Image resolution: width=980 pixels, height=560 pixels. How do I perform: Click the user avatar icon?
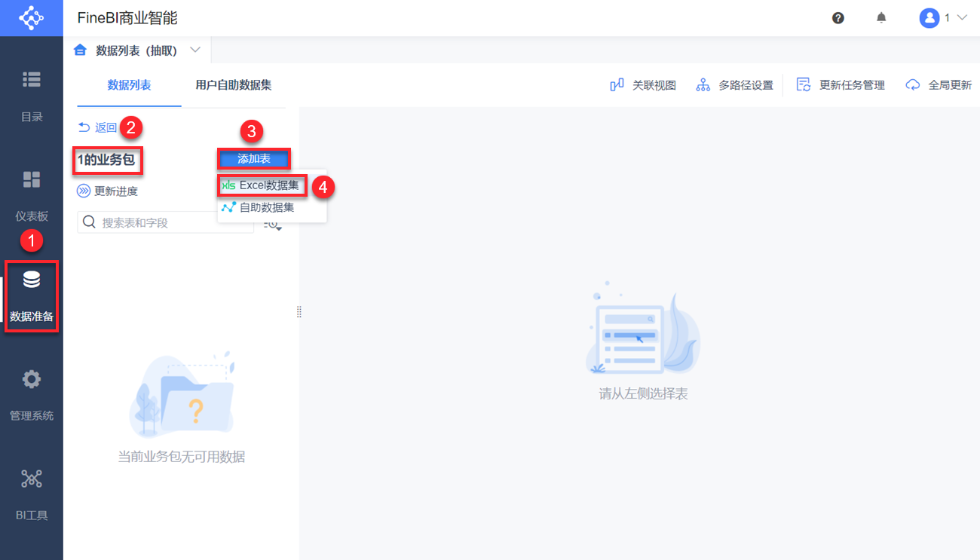pyautogui.click(x=929, y=18)
